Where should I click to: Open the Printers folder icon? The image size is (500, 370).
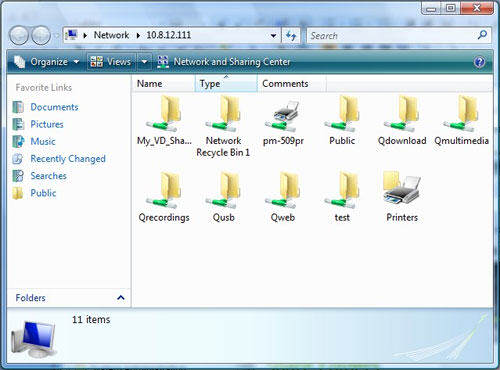(402, 197)
